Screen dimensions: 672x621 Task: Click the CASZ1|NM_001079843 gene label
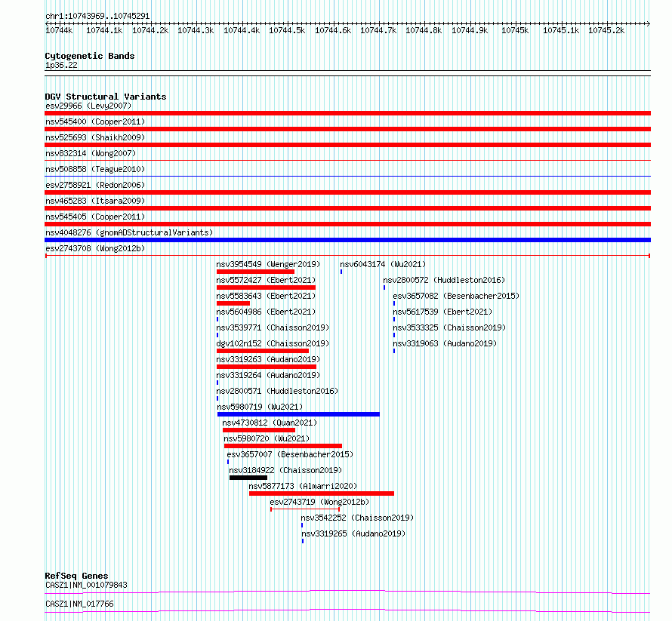(87, 585)
